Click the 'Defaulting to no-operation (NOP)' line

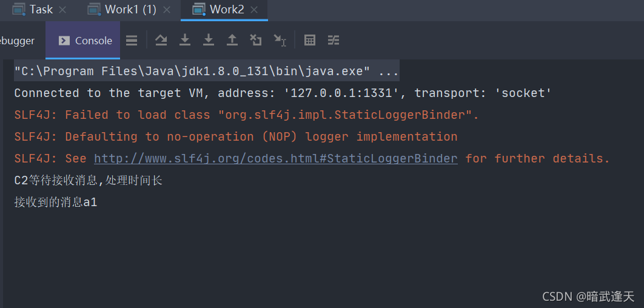pyautogui.click(x=236, y=137)
